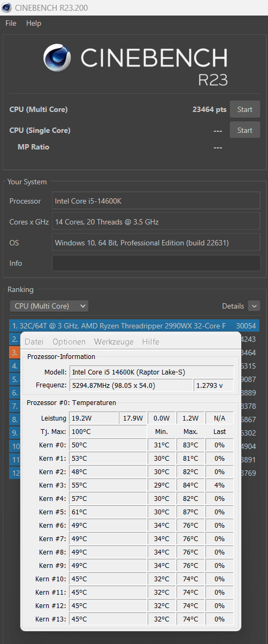Open the Hilfe menu in Core Temp
This screenshot has height=644, width=268.
pyautogui.click(x=150, y=341)
